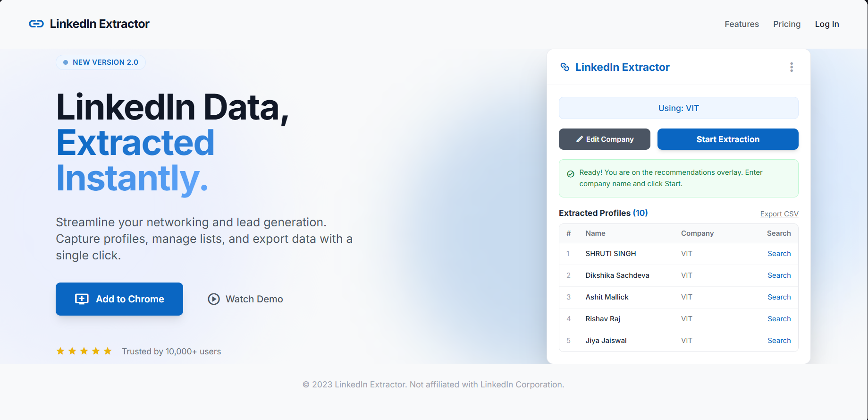
Task: Start the extraction with the blue button
Action: (x=728, y=139)
